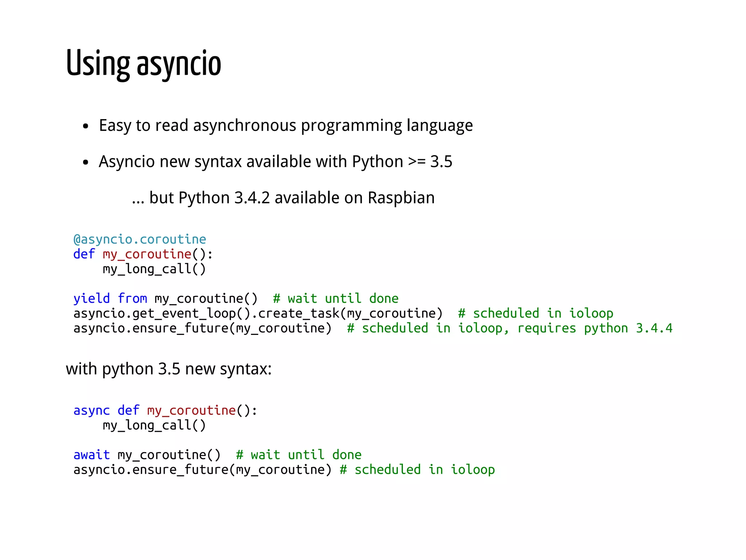The image size is (746, 560).
Task: Click the last 'asyncio.ensure_future(my_coroutine)' line
Action: 203,470
